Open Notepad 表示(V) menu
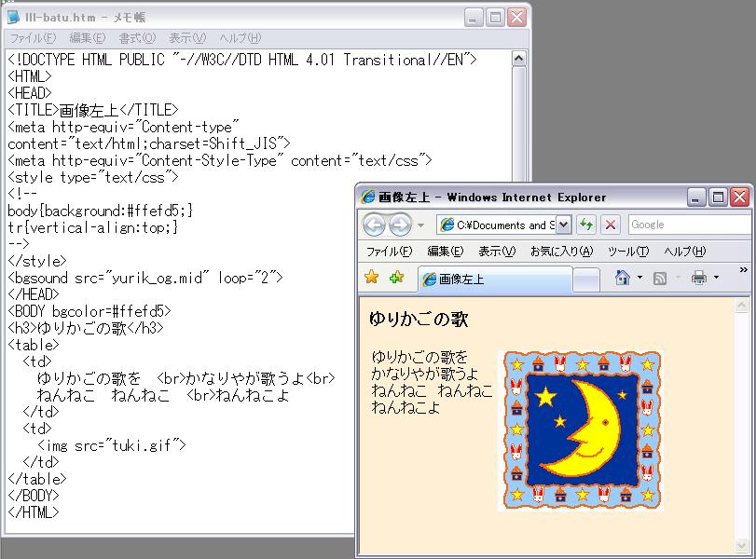The height and width of the screenshot is (559, 756). (x=187, y=37)
